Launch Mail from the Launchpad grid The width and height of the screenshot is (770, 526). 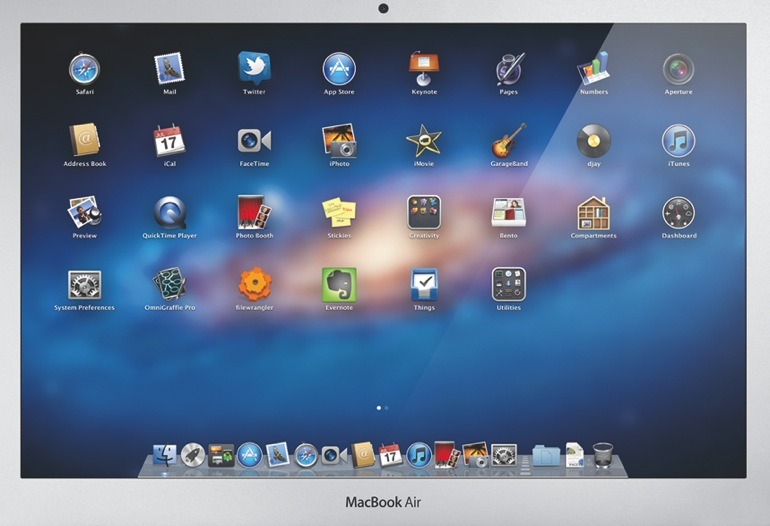[x=169, y=68]
